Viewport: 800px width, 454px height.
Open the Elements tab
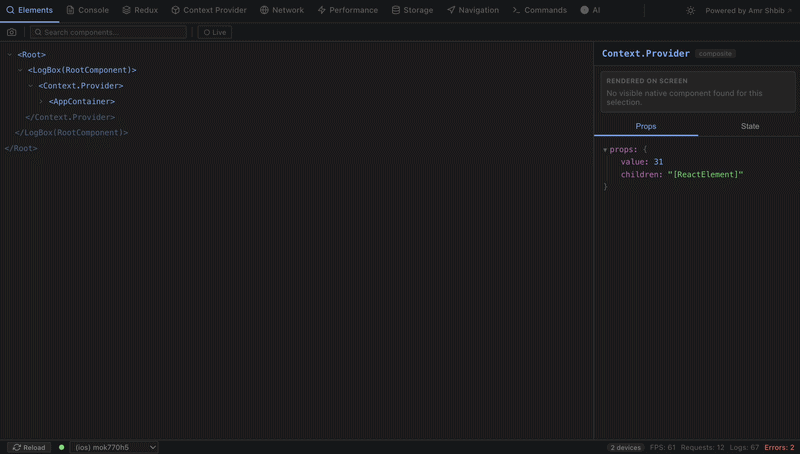click(30, 10)
